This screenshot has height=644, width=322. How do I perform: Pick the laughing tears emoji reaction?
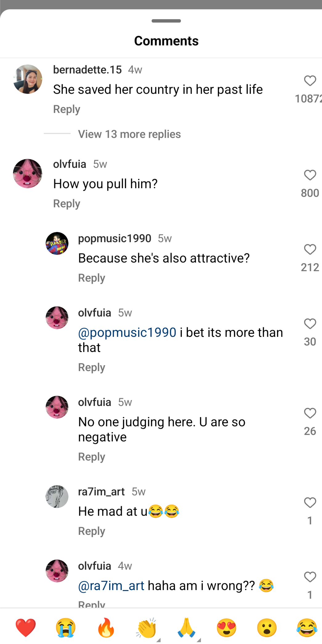click(307, 627)
